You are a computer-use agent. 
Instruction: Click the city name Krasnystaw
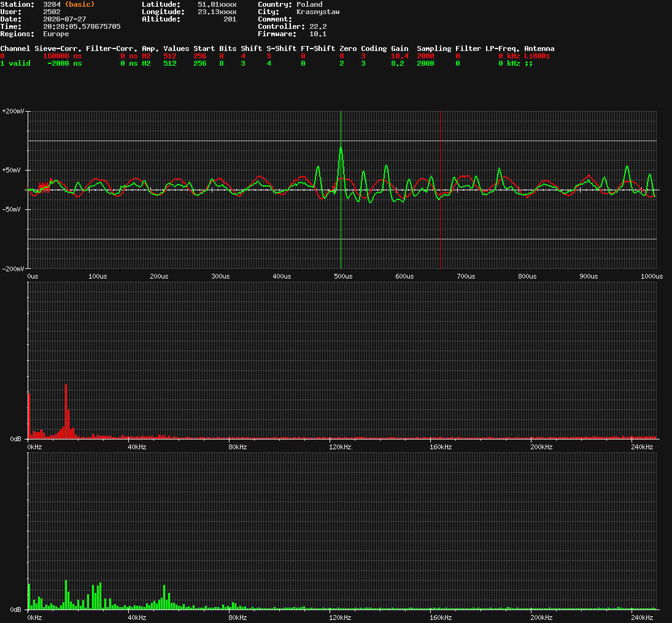coord(318,12)
